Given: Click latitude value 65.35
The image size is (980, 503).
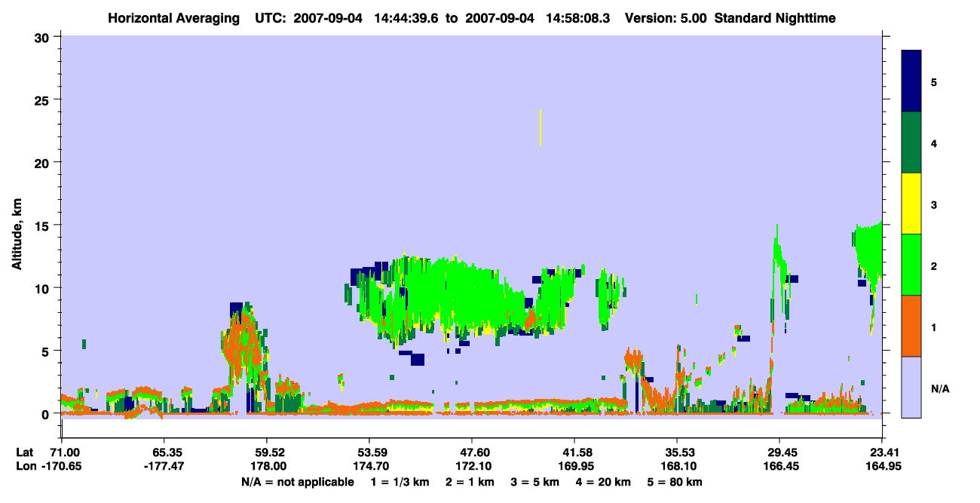Looking at the screenshot, I should click(x=164, y=452).
